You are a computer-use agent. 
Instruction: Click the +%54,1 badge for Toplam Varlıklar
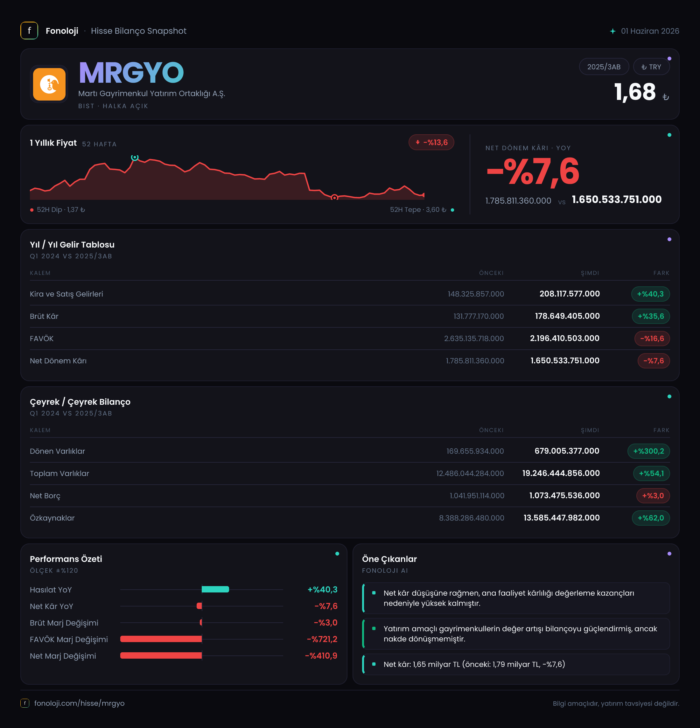651,473
